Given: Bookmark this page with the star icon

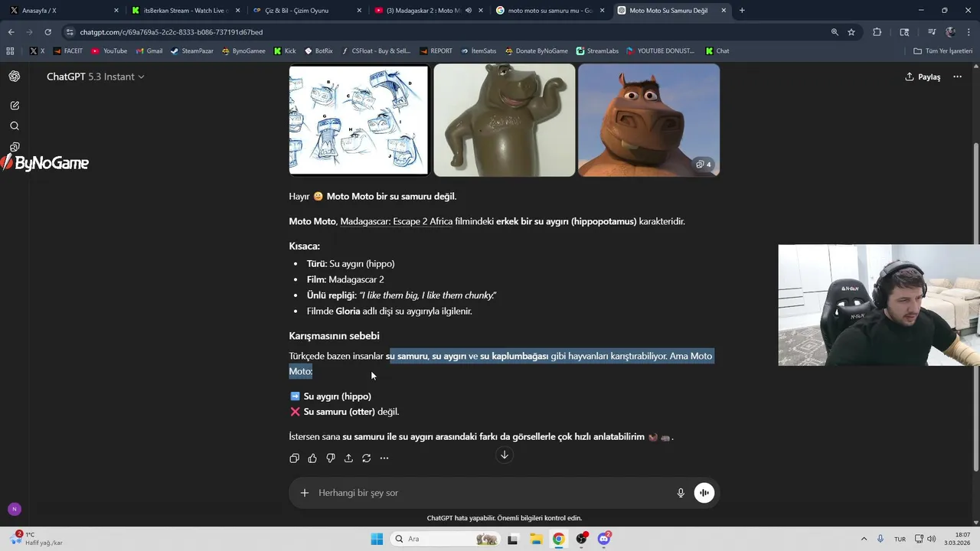Looking at the screenshot, I should (x=851, y=32).
